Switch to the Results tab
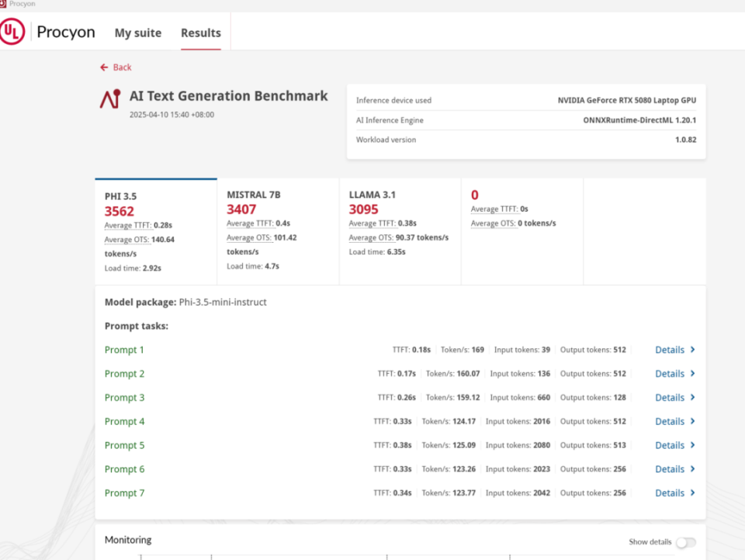Image resolution: width=745 pixels, height=560 pixels. pos(201,33)
